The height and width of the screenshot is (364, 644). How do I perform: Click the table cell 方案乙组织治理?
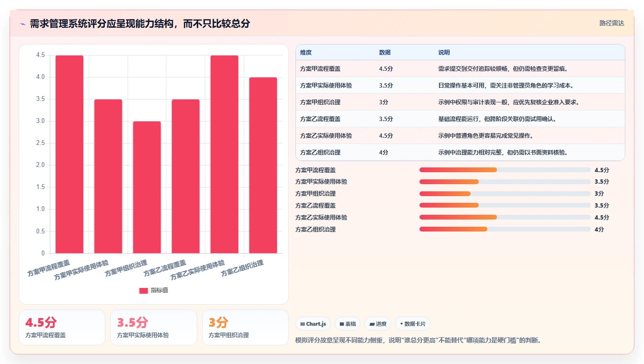coord(320,153)
